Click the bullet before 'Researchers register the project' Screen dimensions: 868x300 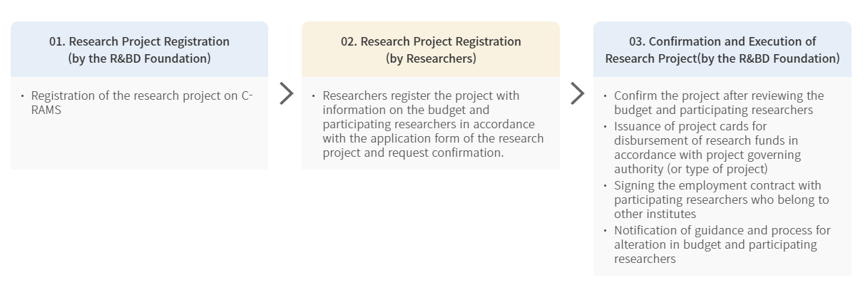(x=314, y=95)
